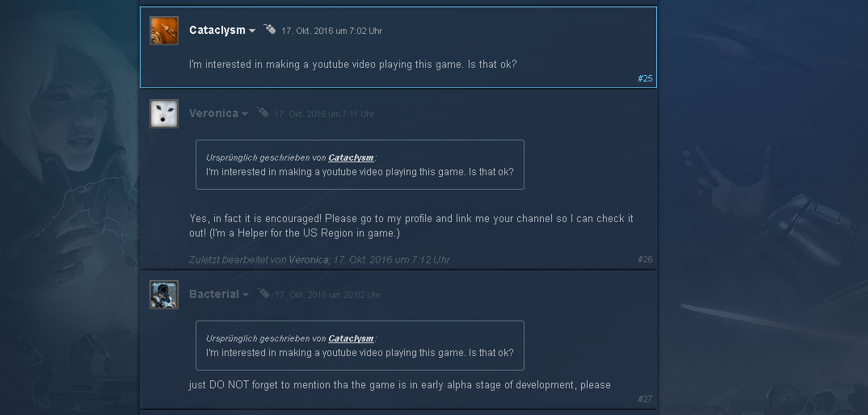This screenshot has height=415, width=868.
Task: Open Cataclysm's orange avatar picture
Action: (x=164, y=31)
